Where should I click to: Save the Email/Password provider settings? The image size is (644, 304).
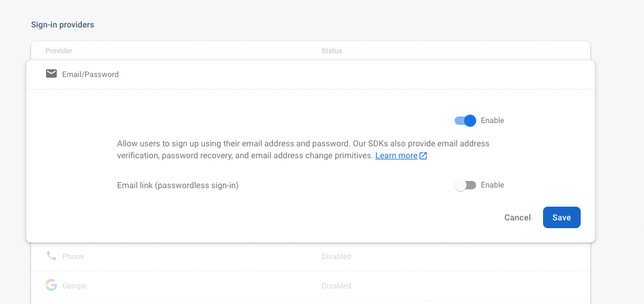(562, 217)
